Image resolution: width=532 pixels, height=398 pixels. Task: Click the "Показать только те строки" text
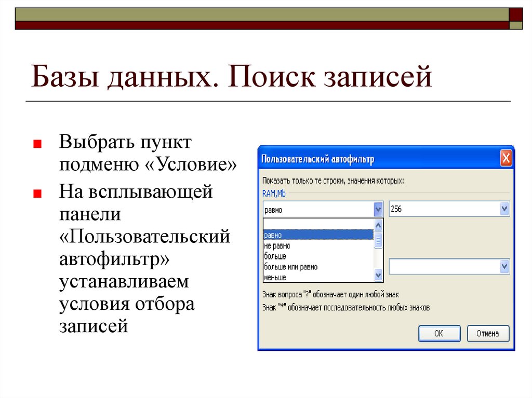click(x=333, y=181)
